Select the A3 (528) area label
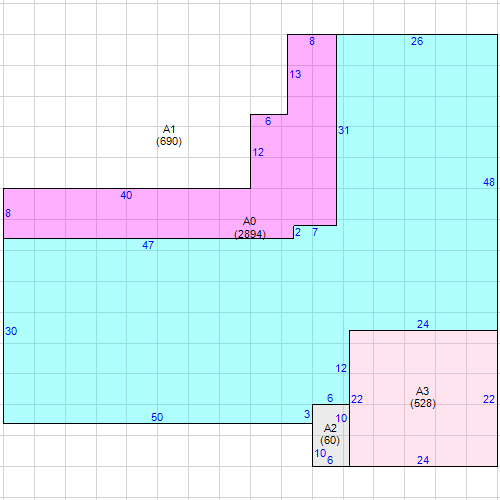The height and width of the screenshot is (500, 500). click(423, 397)
